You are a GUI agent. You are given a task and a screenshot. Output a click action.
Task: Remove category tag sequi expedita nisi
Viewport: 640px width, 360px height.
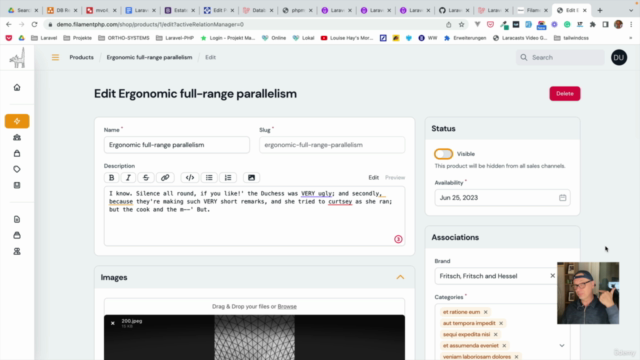coord(496,334)
